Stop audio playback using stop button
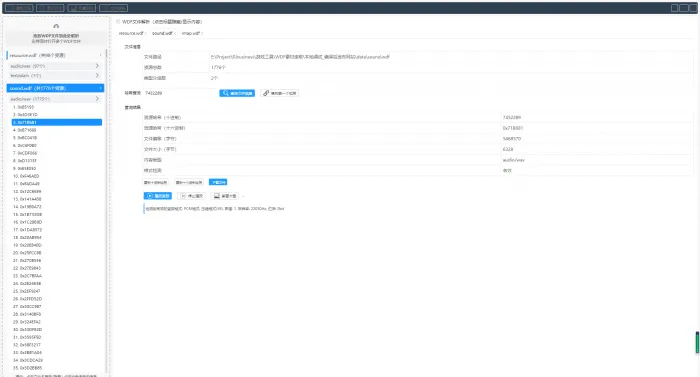The width and height of the screenshot is (700, 377). pyautogui.click(x=192, y=196)
